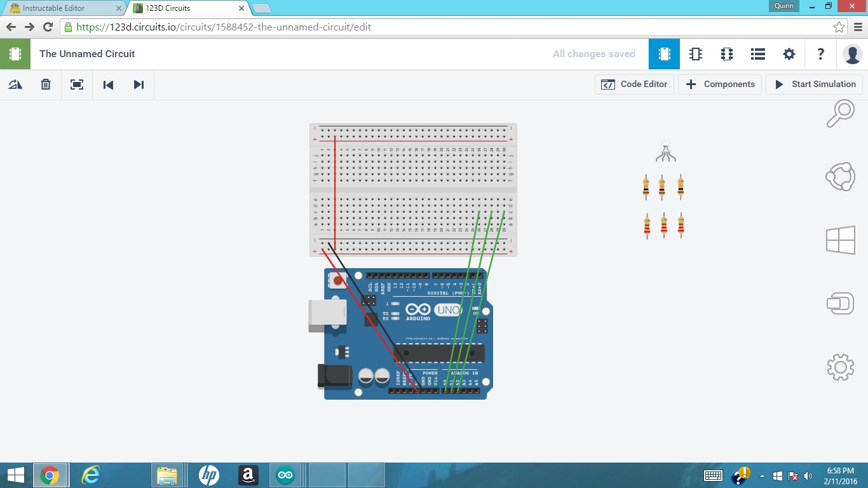
Task: Click the undo previous step icon
Action: [x=108, y=85]
